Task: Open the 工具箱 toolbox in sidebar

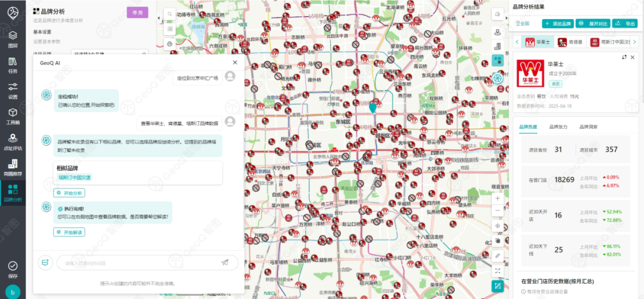Action: point(13,115)
